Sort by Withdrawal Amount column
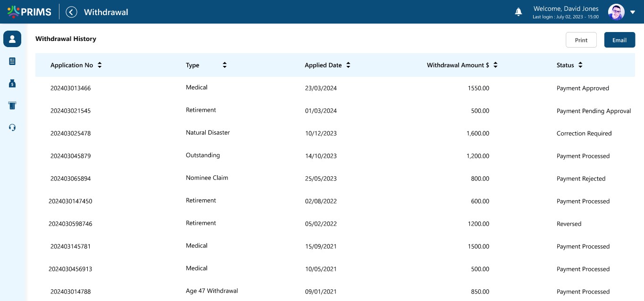The height and width of the screenshot is (301, 644). click(495, 65)
